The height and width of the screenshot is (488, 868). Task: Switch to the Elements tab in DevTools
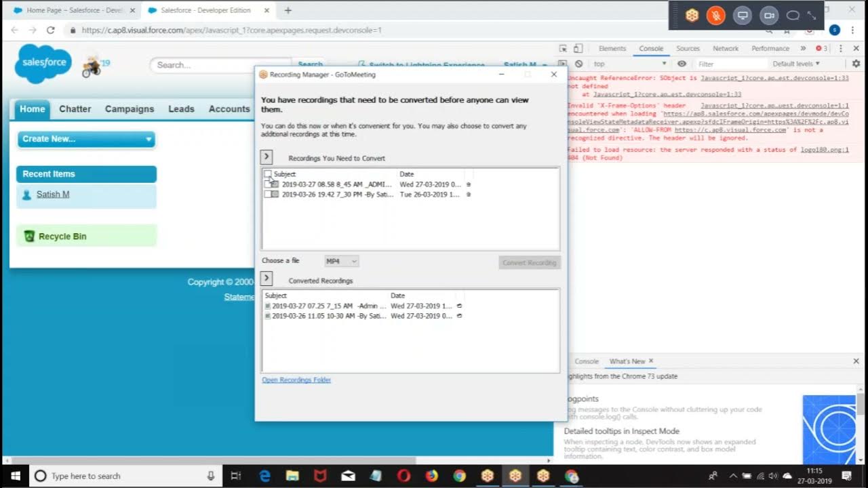(x=612, y=48)
